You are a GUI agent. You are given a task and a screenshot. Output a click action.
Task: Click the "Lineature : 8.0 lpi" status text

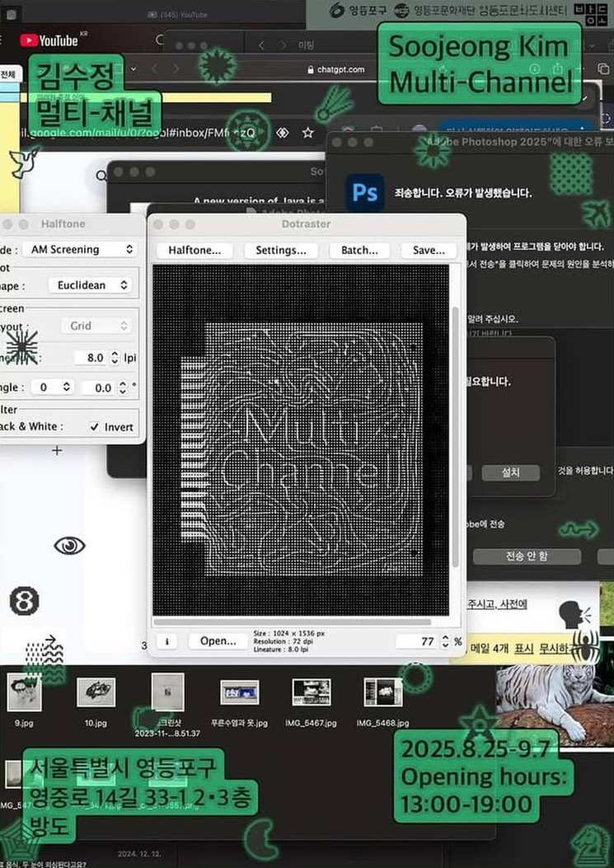[280, 649]
